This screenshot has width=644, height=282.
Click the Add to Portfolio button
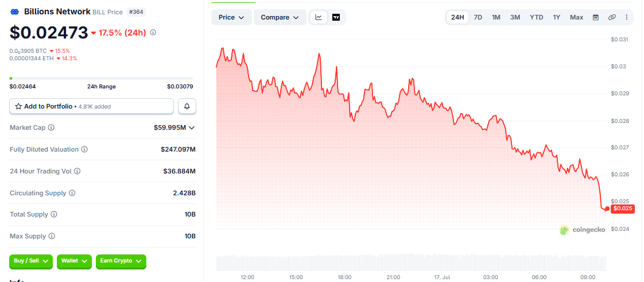tap(92, 106)
